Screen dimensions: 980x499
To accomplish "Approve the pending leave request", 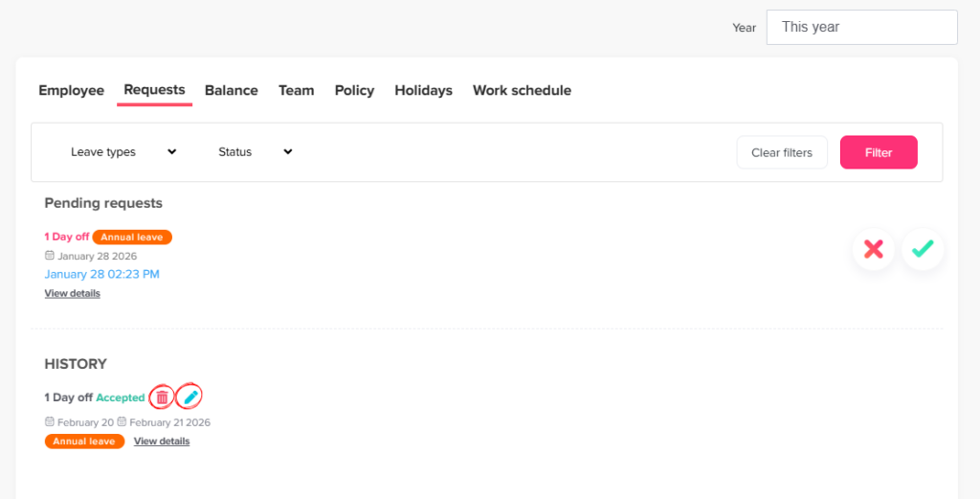I will pyautogui.click(x=923, y=249).
